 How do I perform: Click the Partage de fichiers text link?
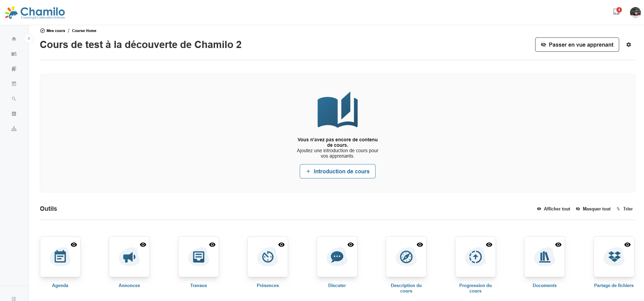tap(614, 285)
